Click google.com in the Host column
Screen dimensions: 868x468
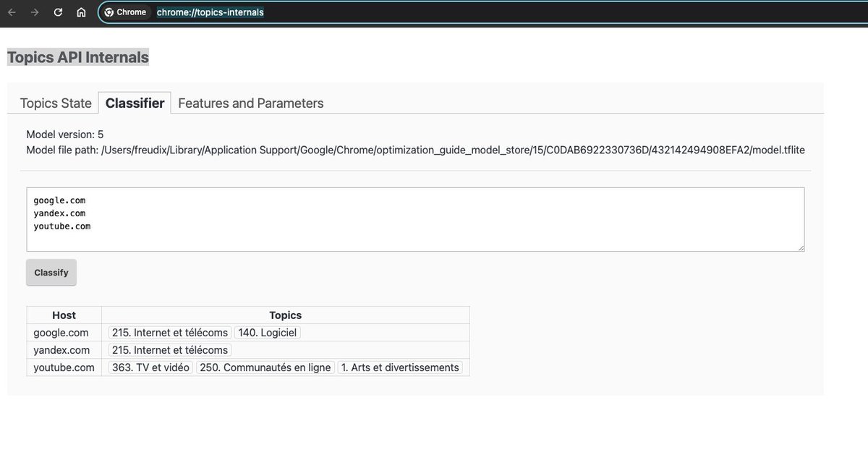pyautogui.click(x=61, y=333)
